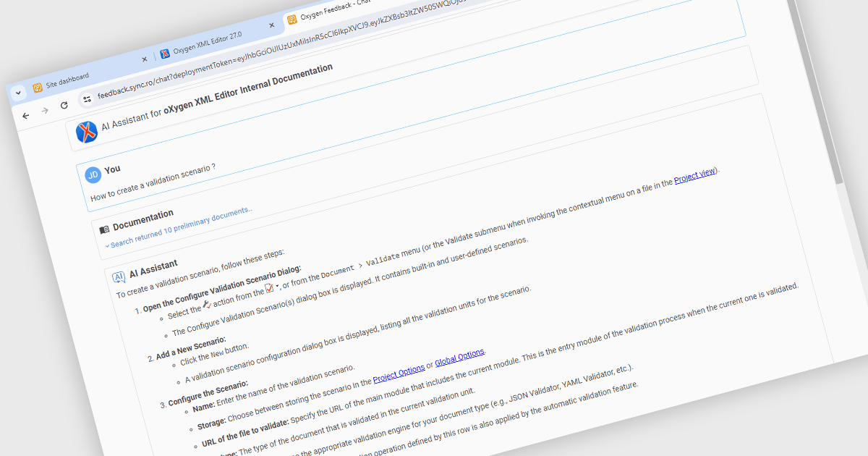Screen dimensions: 868x456
Task: Click 'How to create a validation scenario ?' message
Action: pos(153,181)
